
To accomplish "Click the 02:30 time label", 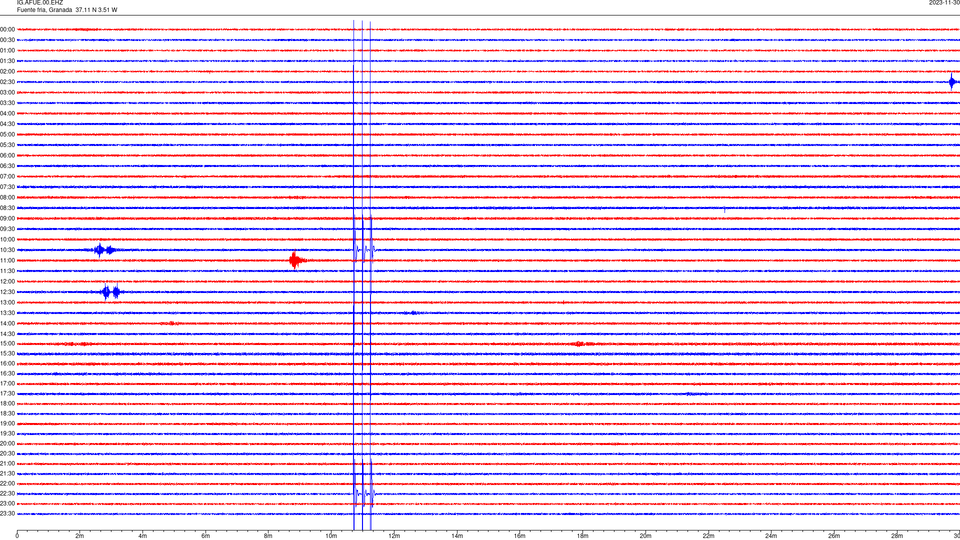I will click(x=7, y=82).
